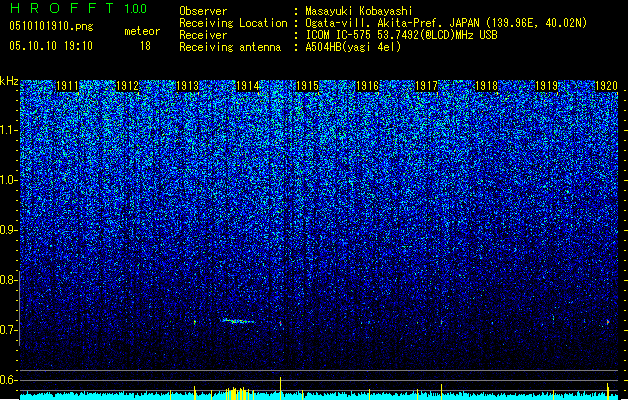This screenshot has height=400, width=629.
Task: Click the kHz axis unit label
Action: tap(9, 81)
